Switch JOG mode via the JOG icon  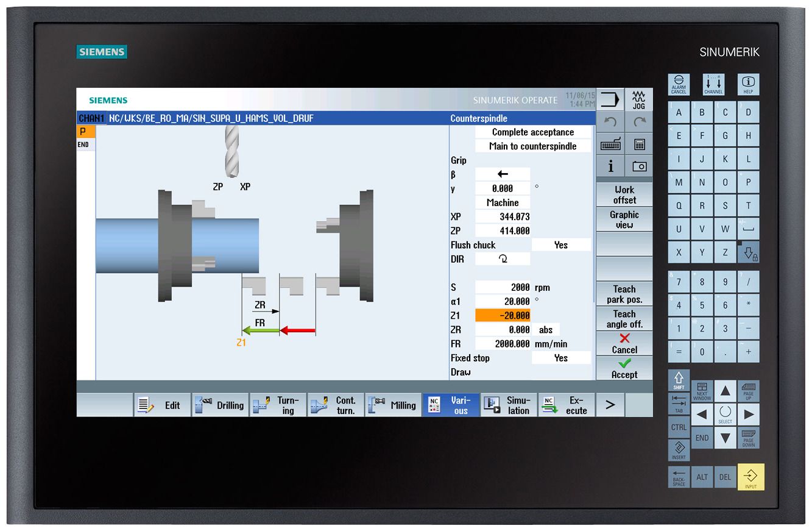coord(637,99)
